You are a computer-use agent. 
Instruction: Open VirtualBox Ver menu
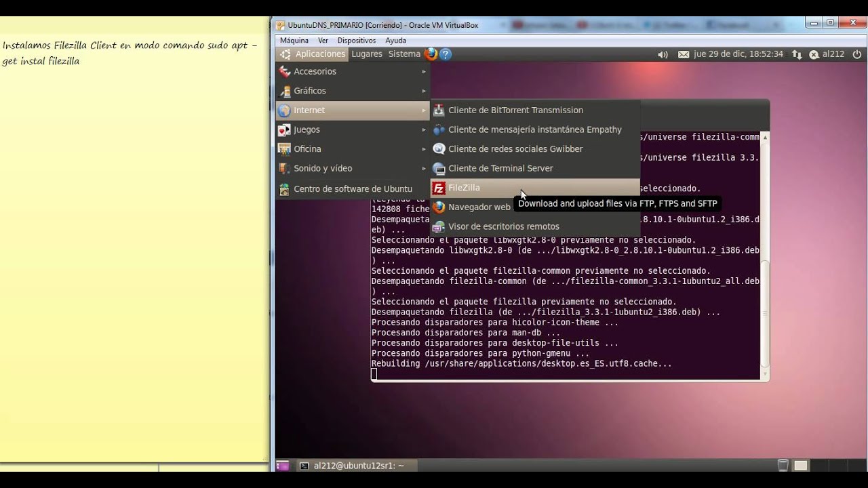coord(323,41)
